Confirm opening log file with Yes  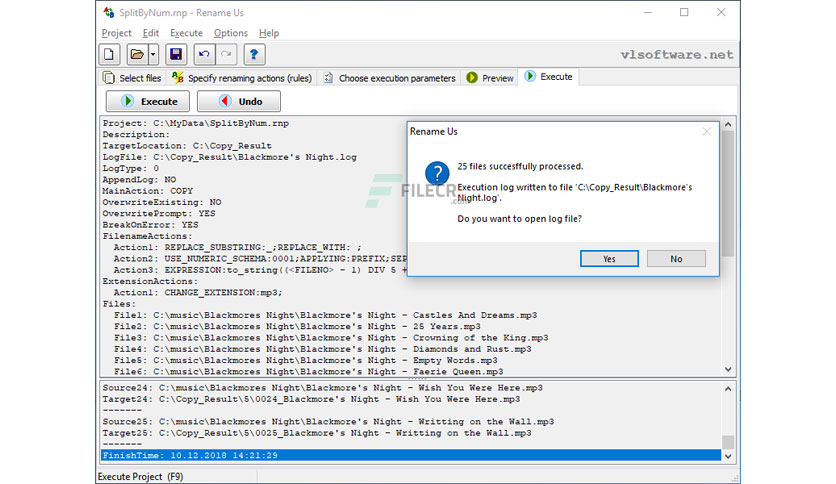tap(609, 259)
